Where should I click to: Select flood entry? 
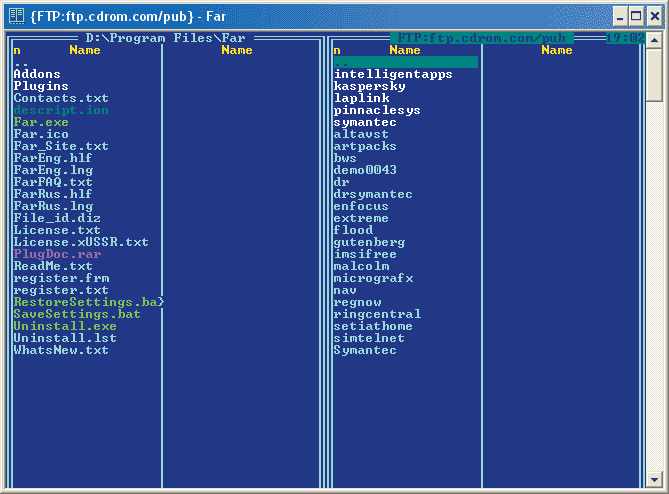click(x=353, y=230)
